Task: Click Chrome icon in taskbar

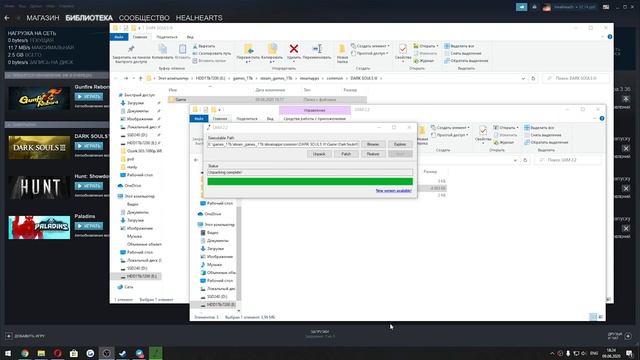Action: tap(25, 353)
